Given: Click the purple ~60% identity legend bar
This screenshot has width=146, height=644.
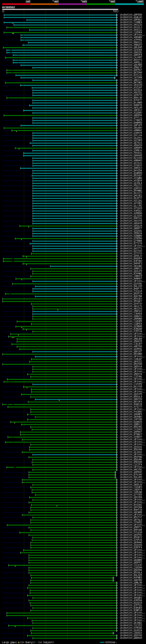Looking at the screenshot, I should (73, 4).
